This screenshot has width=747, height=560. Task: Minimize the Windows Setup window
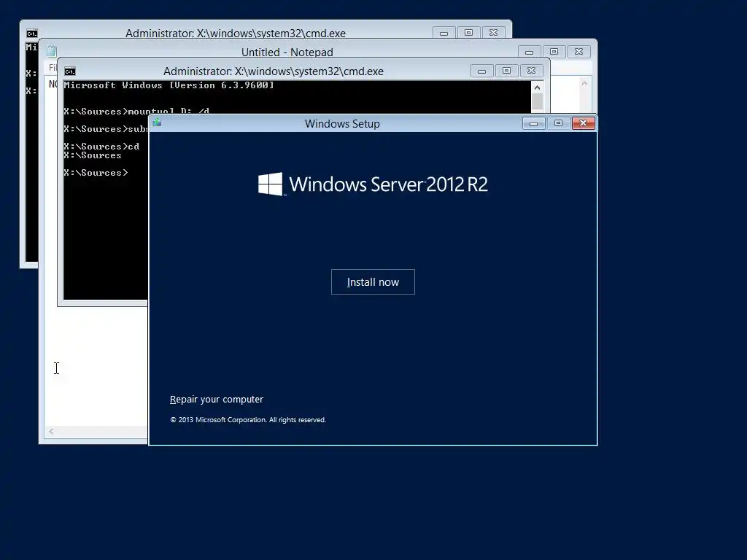pyautogui.click(x=533, y=123)
